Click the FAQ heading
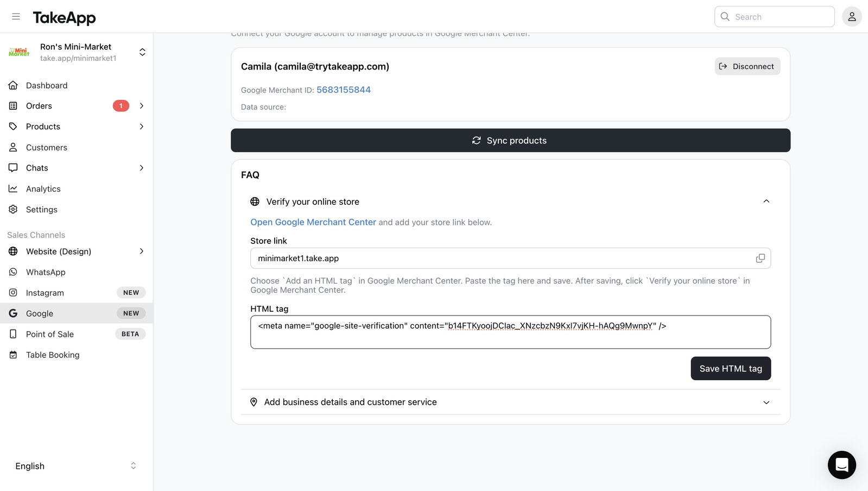The width and height of the screenshot is (868, 491). [250, 175]
